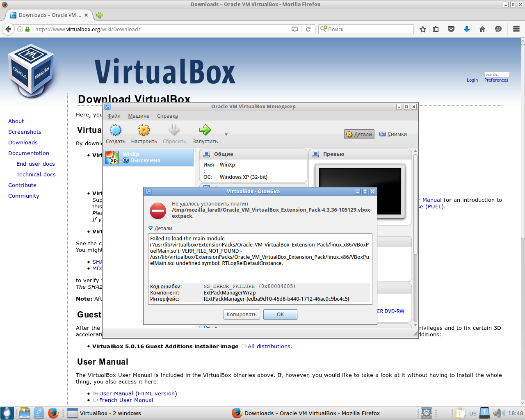Image resolution: width=525 pixels, height=420 pixels.
Task: Go to About page in sidebar
Action: pos(16,121)
